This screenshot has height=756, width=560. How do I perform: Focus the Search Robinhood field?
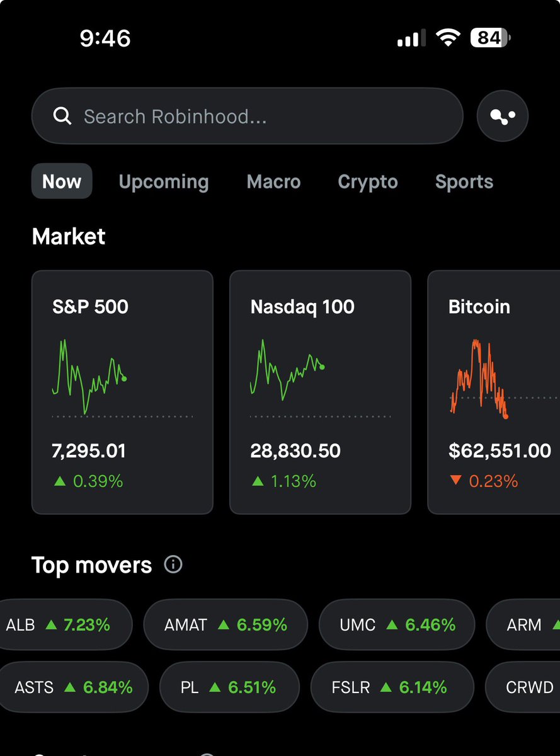pyautogui.click(x=248, y=117)
